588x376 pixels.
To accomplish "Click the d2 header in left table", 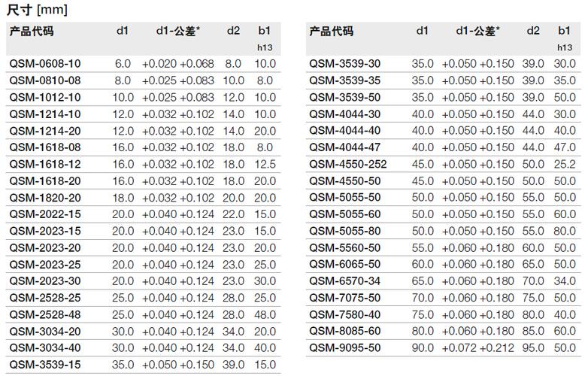I will pos(233,31).
